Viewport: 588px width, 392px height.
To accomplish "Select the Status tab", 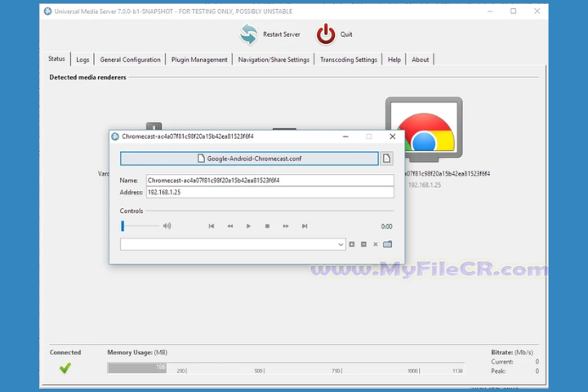I will click(x=56, y=59).
